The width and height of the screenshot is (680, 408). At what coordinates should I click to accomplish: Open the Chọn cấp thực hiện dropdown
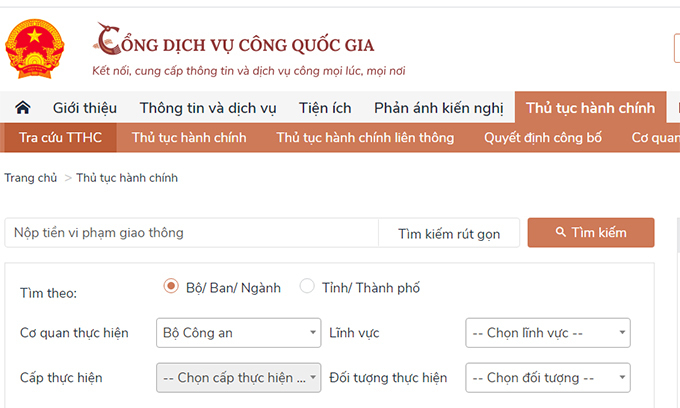[x=238, y=378]
